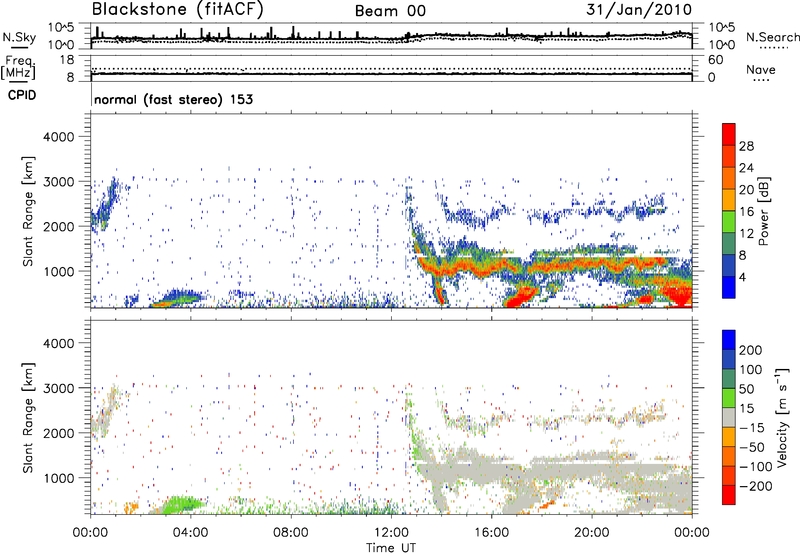Click the '4000' tick in the power panel
800x554 pixels.
click(58, 137)
